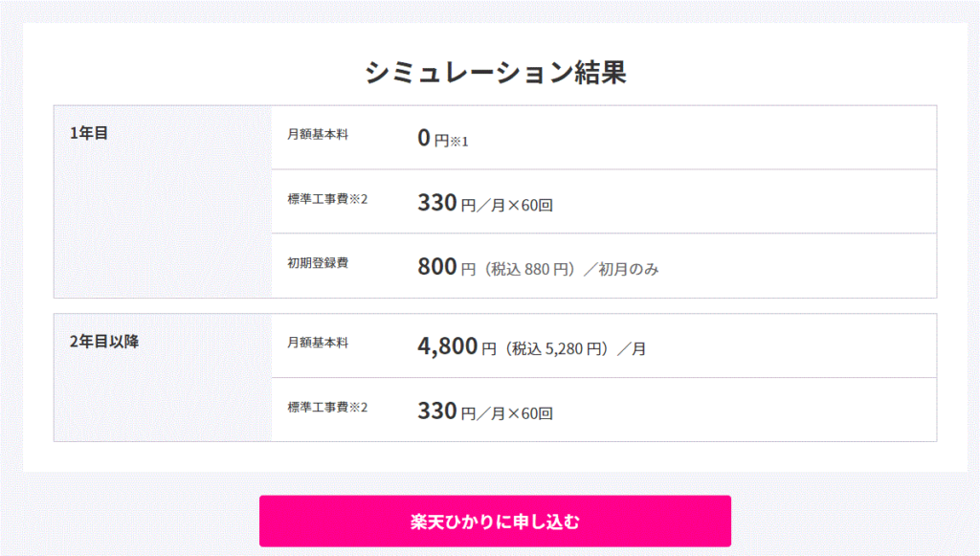Screen dimensions: 980x556
Task: Click the 楽天ひかりに申し込む button
Action: [495, 521]
